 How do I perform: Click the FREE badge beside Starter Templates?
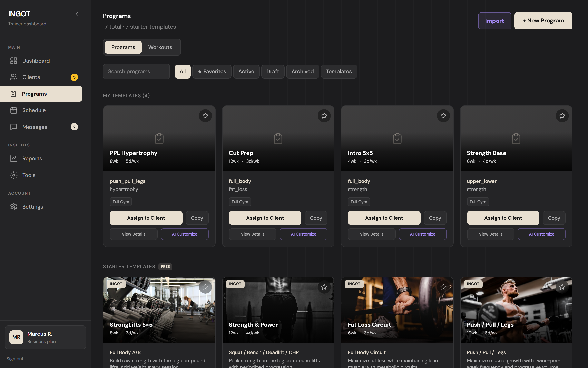click(x=165, y=267)
